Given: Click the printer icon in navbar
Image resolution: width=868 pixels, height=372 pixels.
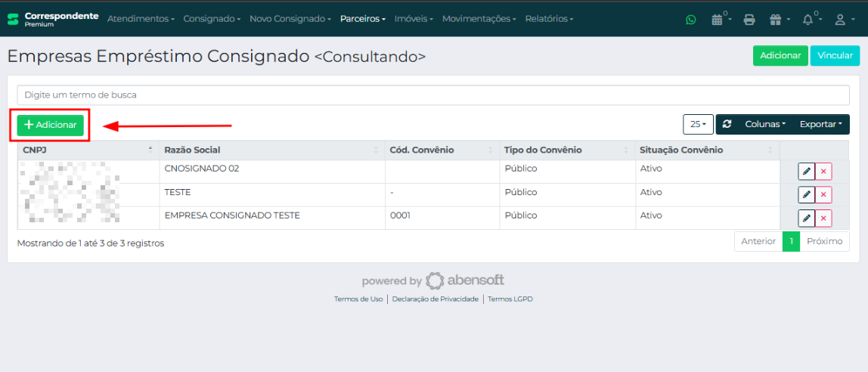Looking at the screenshot, I should [x=749, y=20].
